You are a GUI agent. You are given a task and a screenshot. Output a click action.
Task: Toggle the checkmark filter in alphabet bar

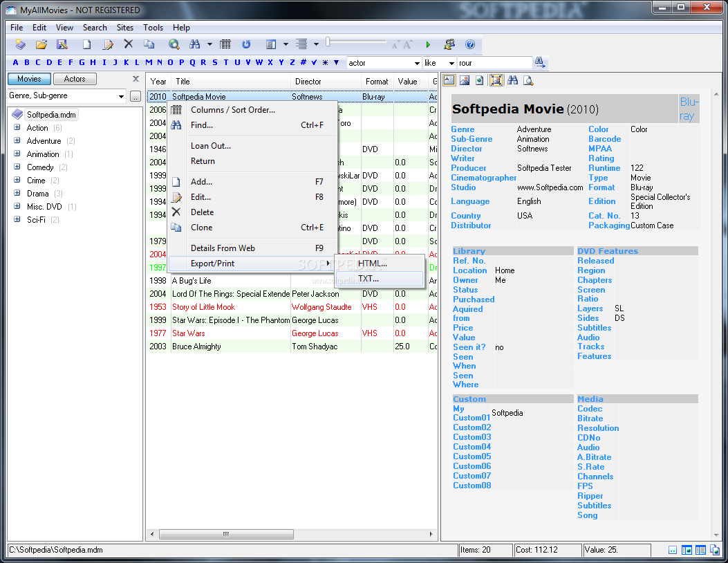coord(315,63)
